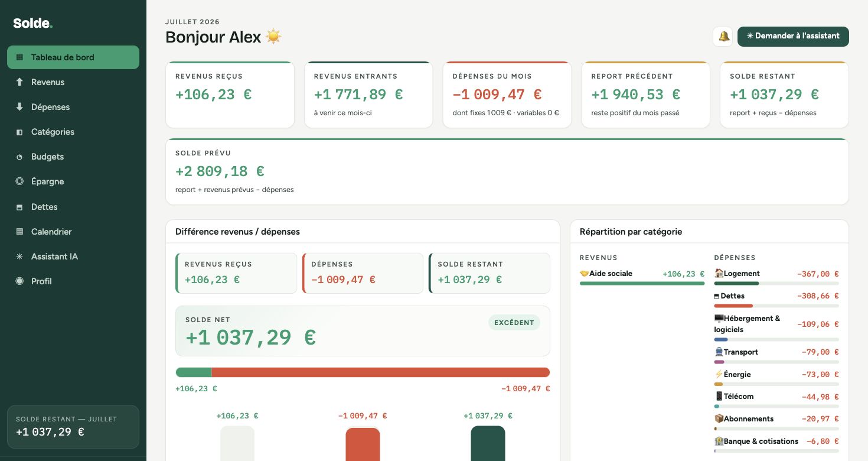Screen dimensions: 868x461
Task: Navigate to Catégories
Action: click(x=73, y=132)
